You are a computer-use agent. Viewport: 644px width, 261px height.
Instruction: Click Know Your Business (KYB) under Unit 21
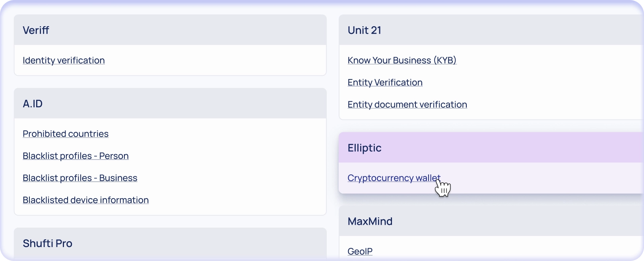402,60
